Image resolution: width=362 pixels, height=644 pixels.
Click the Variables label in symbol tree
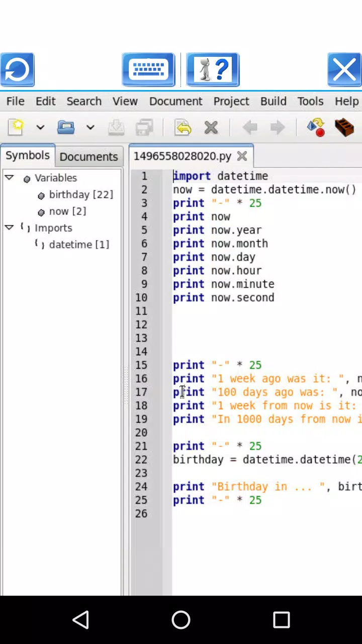[x=56, y=178]
